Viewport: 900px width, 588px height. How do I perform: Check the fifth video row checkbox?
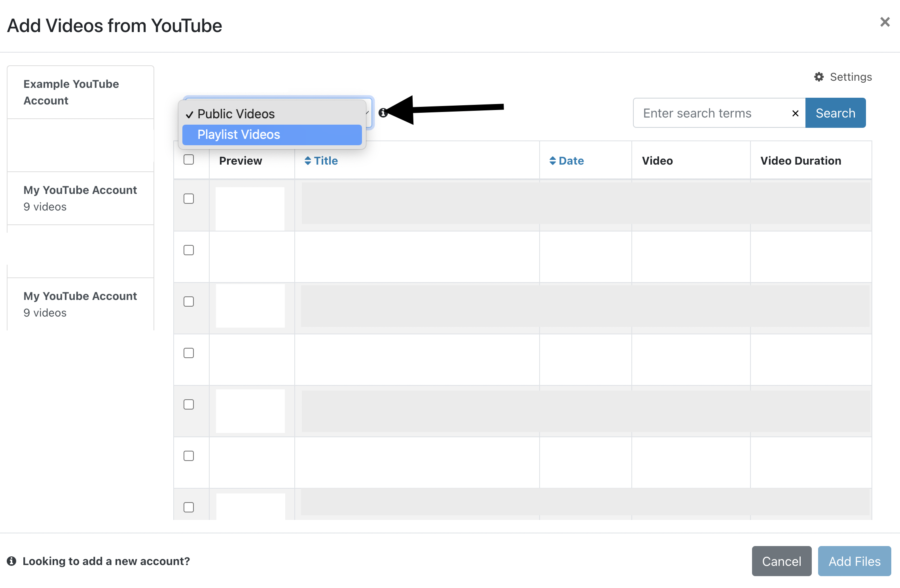tap(189, 404)
